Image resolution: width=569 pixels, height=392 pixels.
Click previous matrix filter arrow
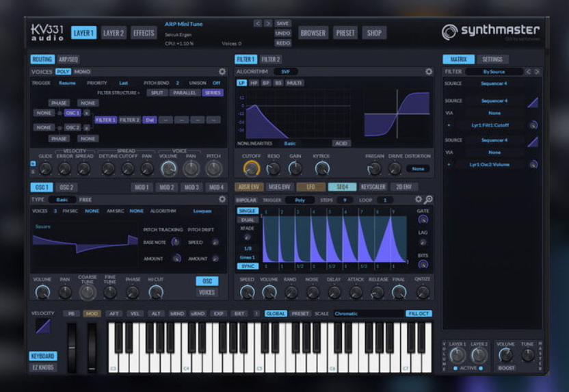click(x=528, y=72)
